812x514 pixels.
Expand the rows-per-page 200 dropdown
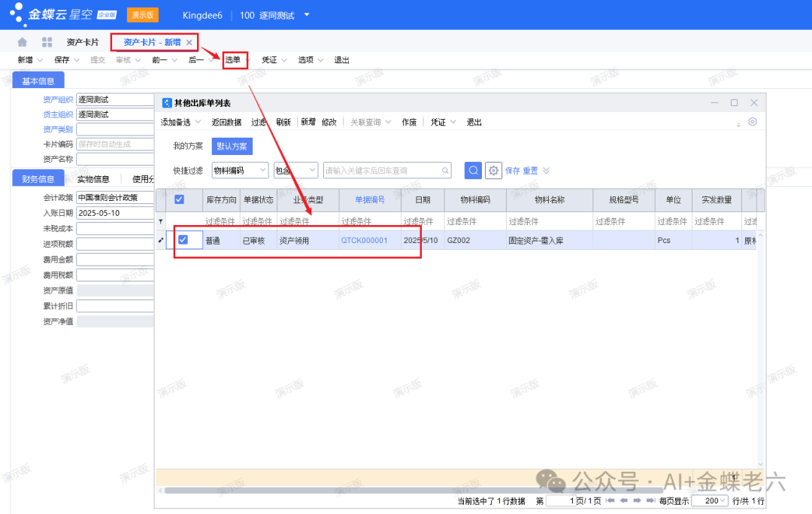coord(710,500)
